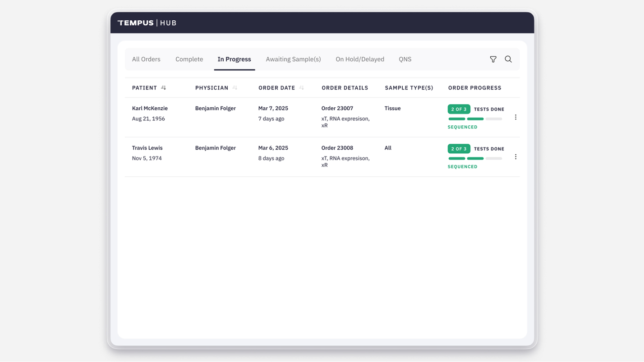Sort by Order Date column arrows
Screen dimensions: 644x362
pyautogui.click(x=302, y=87)
